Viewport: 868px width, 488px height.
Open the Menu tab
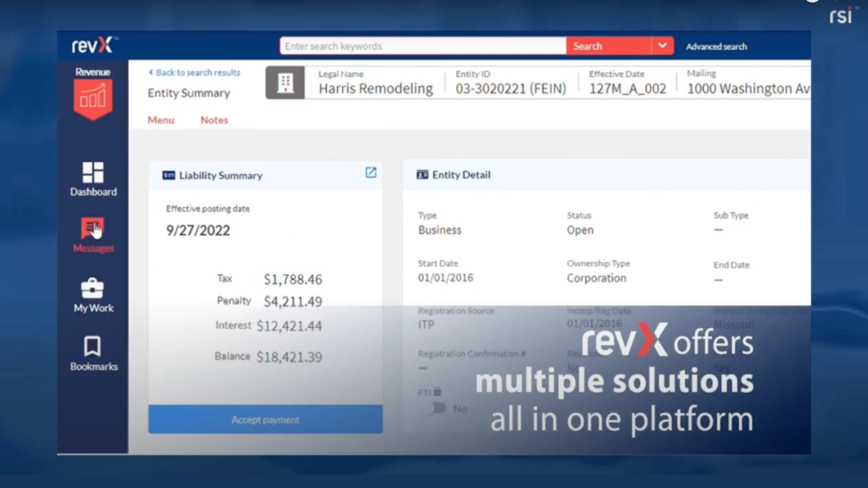161,120
